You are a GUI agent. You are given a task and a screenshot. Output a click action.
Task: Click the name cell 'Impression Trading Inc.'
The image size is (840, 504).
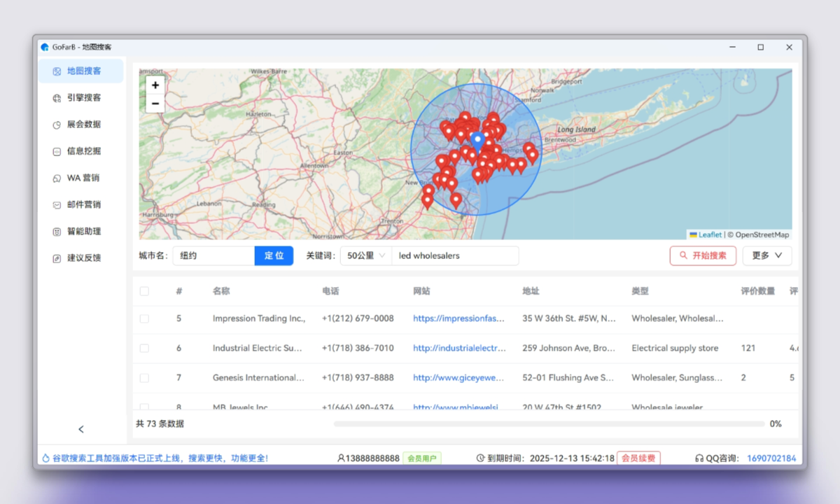click(259, 318)
